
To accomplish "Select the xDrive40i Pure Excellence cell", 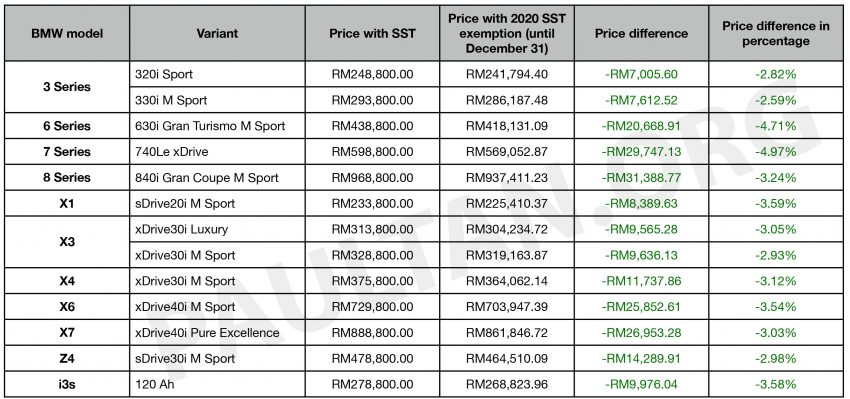I will tap(217, 332).
